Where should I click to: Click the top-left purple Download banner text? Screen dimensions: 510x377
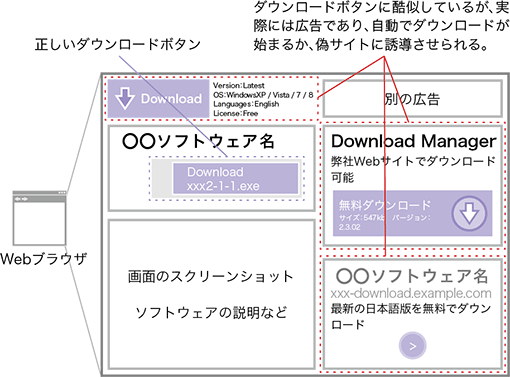[x=171, y=99]
